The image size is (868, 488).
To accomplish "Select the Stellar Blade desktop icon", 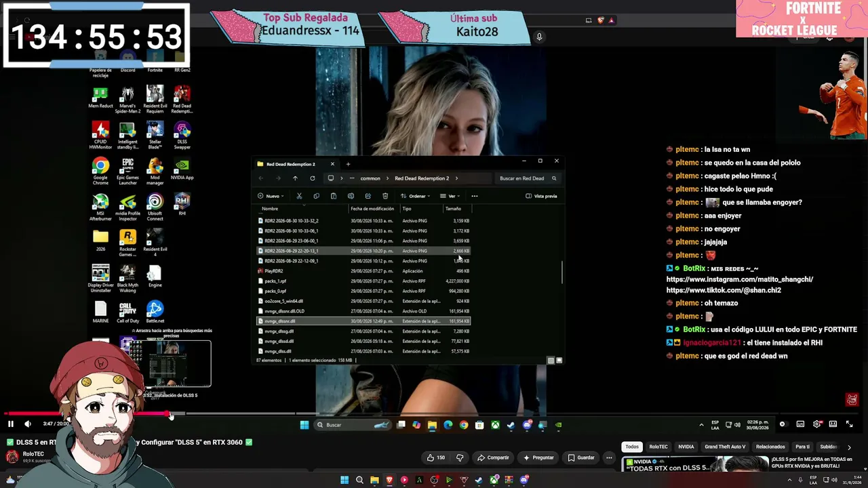I will [155, 136].
